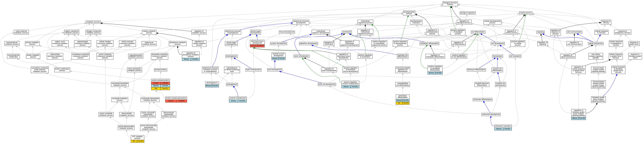
Task: Click the 'protein modification process' node
Action: (62, 70)
